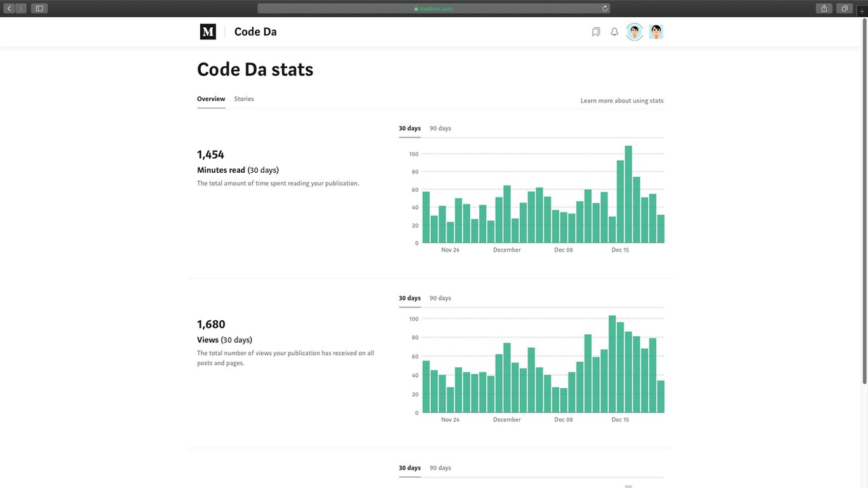Select 90 days for Views chart
The image size is (868, 488).
pyautogui.click(x=440, y=298)
